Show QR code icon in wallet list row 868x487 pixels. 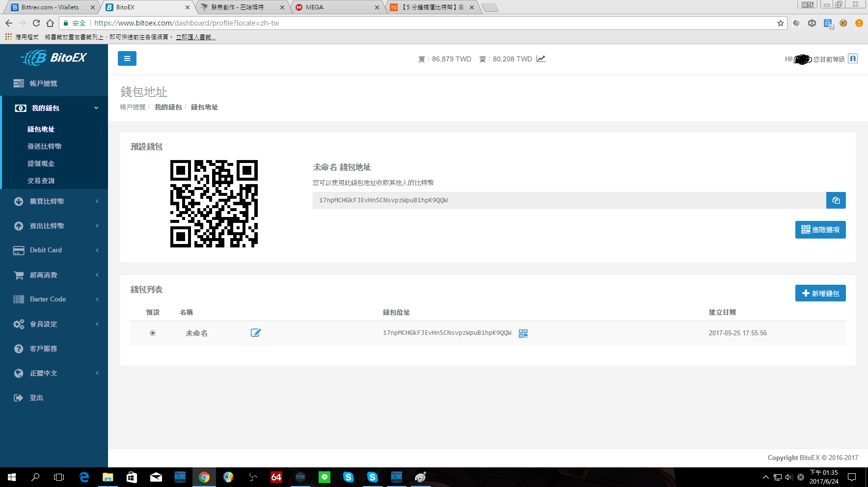pyautogui.click(x=523, y=333)
